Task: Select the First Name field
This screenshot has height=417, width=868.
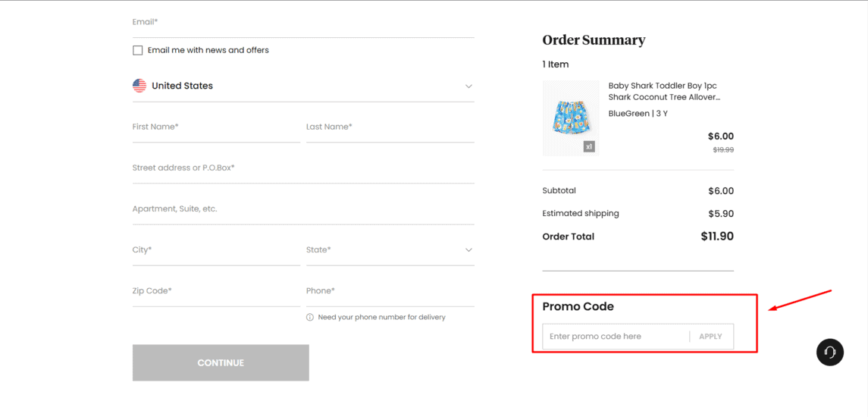Action: click(x=217, y=127)
